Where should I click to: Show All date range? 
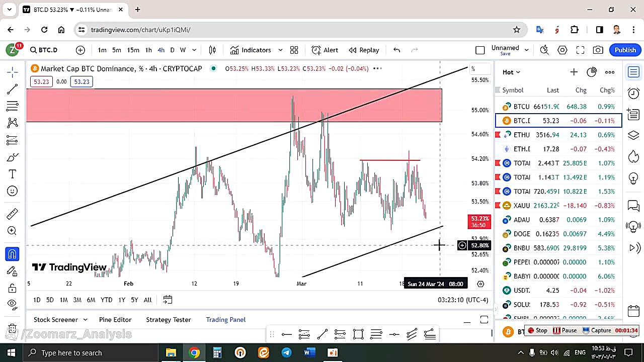tap(147, 300)
